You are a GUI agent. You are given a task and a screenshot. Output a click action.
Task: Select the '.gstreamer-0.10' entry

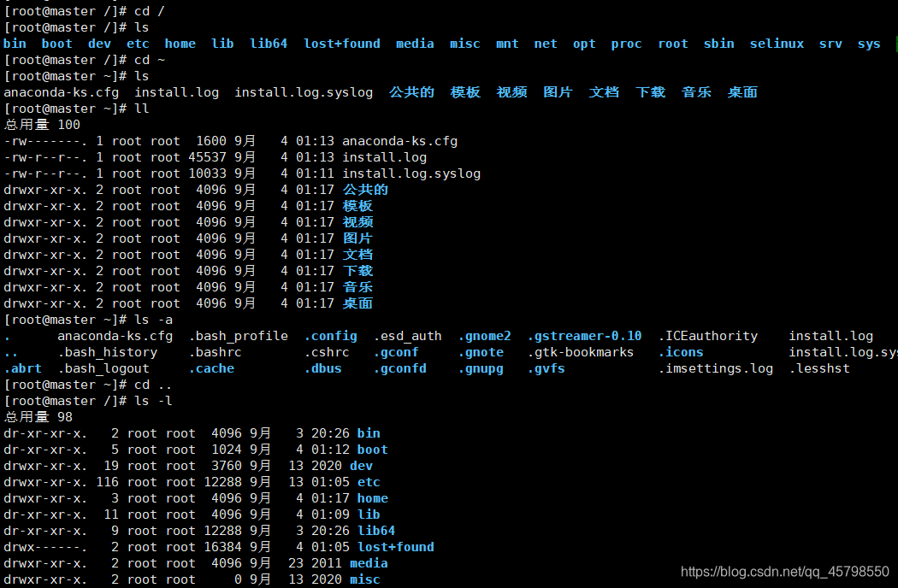[585, 336]
